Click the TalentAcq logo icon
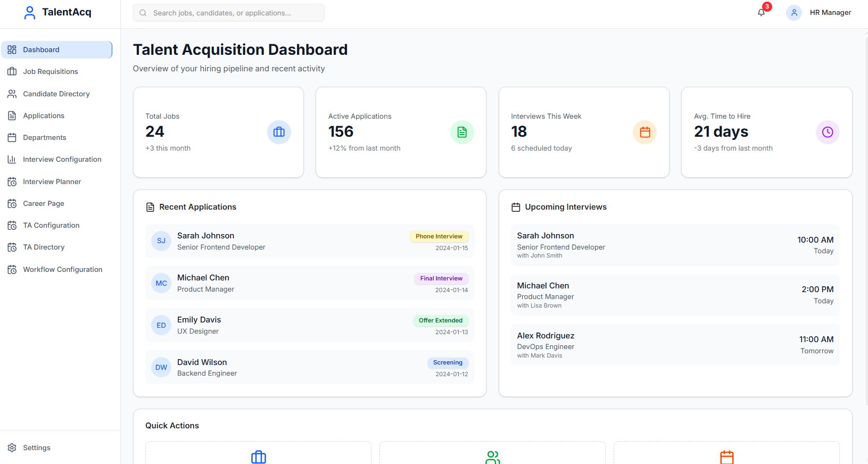This screenshot has height=464, width=868. tap(30, 13)
